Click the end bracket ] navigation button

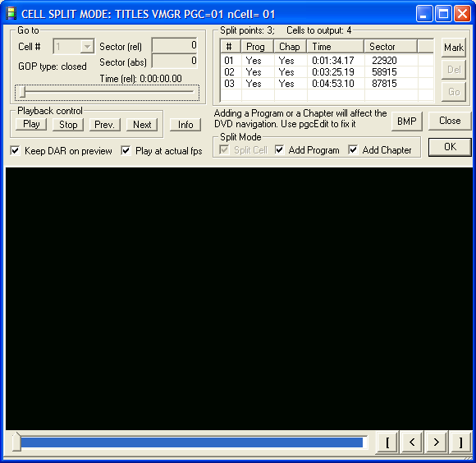460,442
